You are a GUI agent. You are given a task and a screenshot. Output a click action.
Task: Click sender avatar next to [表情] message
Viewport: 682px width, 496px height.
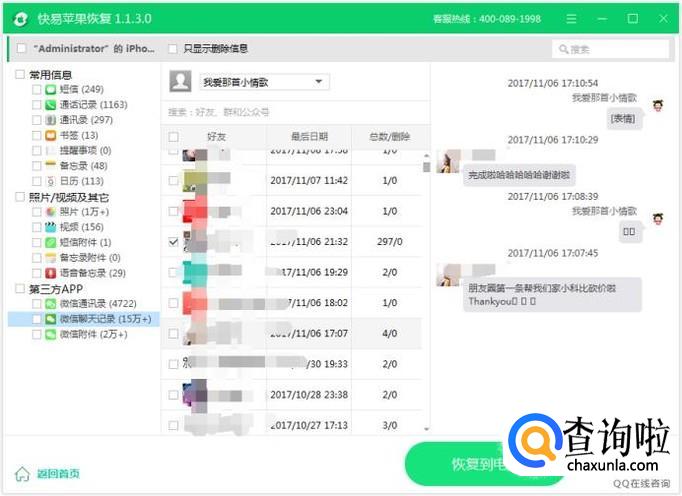point(658,105)
